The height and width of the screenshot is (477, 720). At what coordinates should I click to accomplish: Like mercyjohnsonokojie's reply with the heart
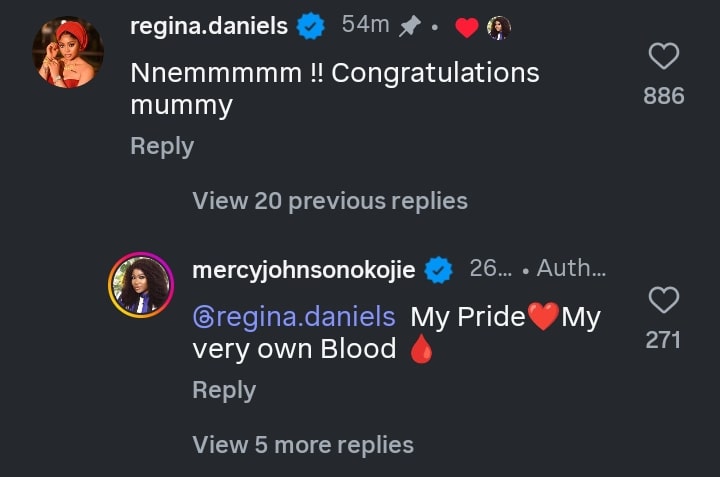tap(664, 299)
